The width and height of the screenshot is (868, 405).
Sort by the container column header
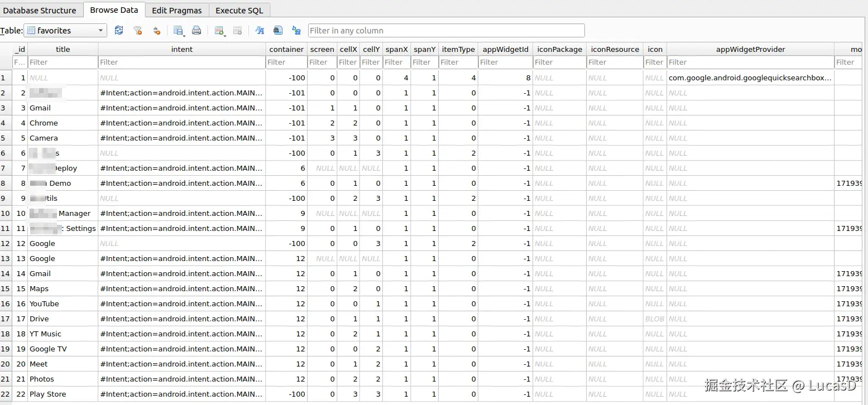click(x=286, y=49)
